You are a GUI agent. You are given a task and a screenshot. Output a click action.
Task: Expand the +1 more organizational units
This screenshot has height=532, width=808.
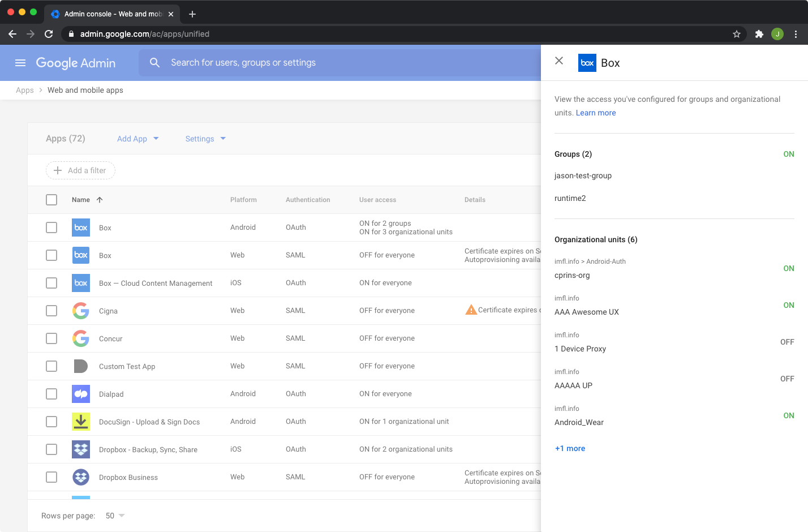[x=570, y=448]
